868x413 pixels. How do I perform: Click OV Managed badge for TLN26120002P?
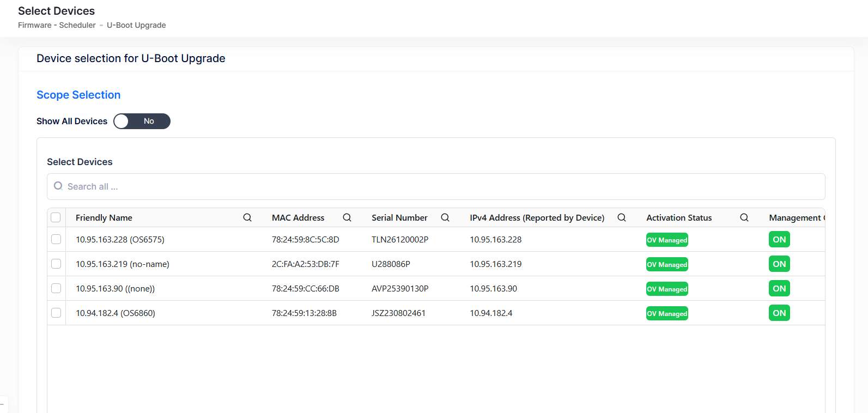pyautogui.click(x=667, y=240)
